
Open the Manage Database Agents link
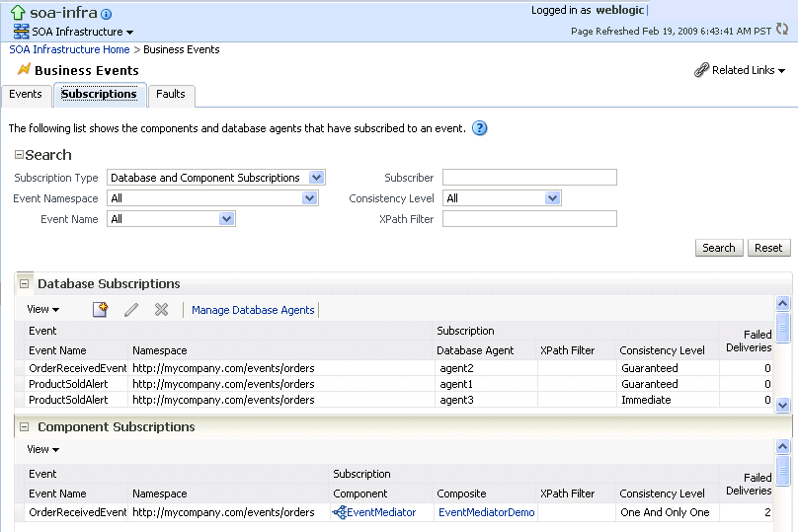[253, 310]
